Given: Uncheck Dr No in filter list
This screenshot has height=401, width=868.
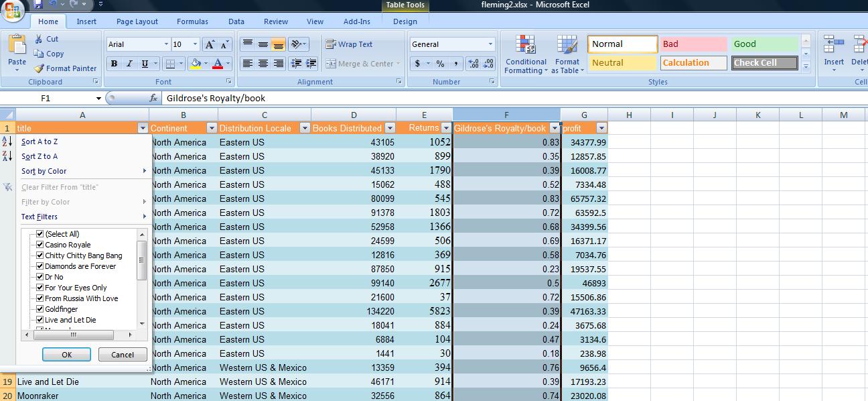Looking at the screenshot, I should tap(40, 277).
